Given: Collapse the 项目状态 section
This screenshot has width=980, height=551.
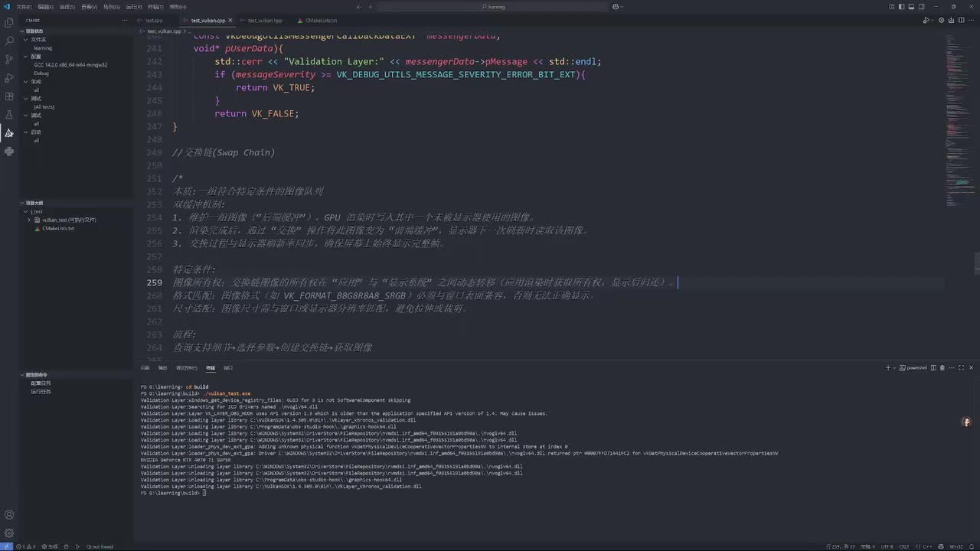Looking at the screenshot, I should [23, 31].
